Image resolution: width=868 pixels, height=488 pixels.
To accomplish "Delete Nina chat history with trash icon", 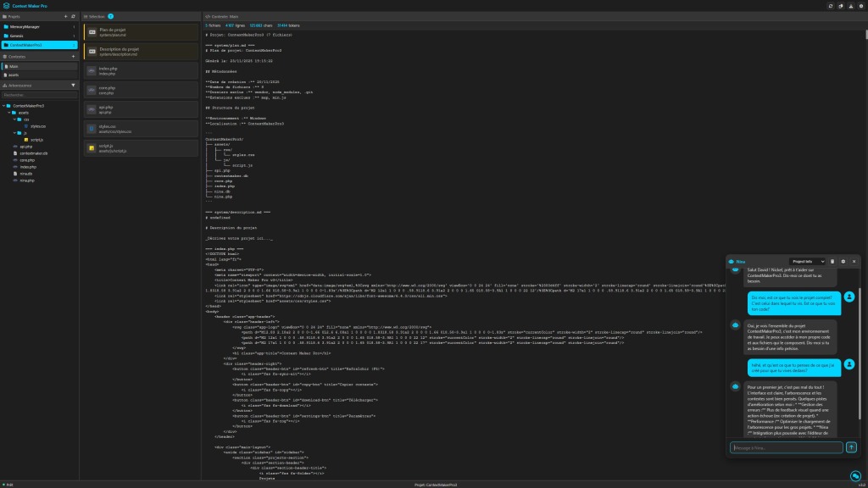I will coord(832,262).
